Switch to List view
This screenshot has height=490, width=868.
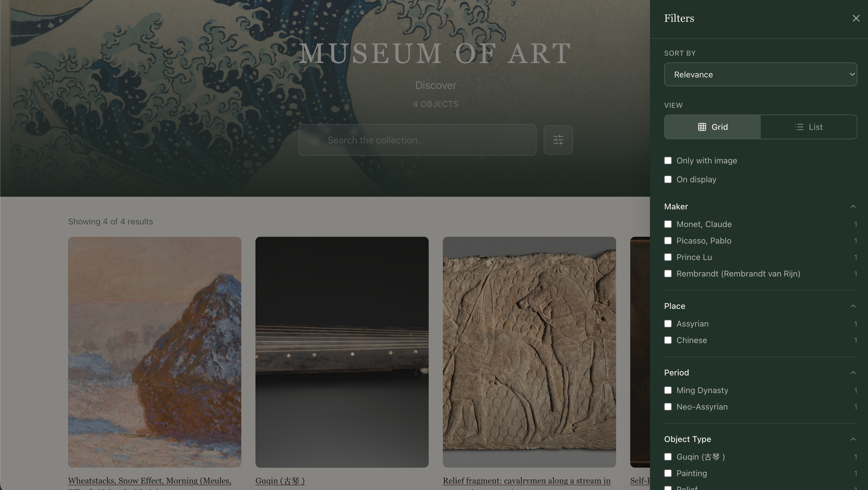click(809, 127)
